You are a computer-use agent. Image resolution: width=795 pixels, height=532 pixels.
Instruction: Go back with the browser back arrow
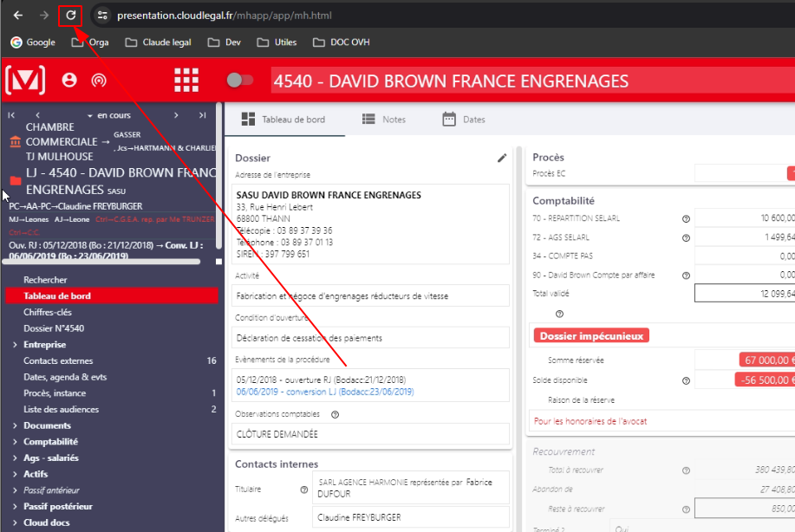pyautogui.click(x=18, y=16)
